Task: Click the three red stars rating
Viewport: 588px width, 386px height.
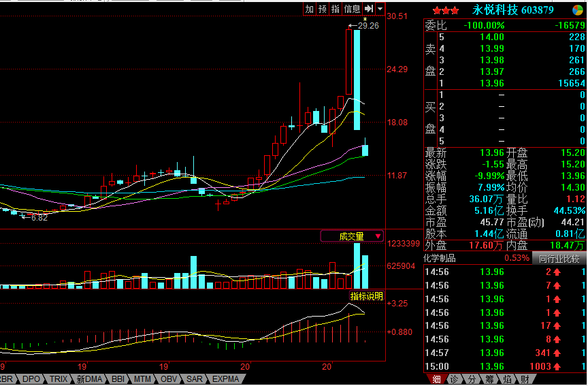Action: click(446, 10)
